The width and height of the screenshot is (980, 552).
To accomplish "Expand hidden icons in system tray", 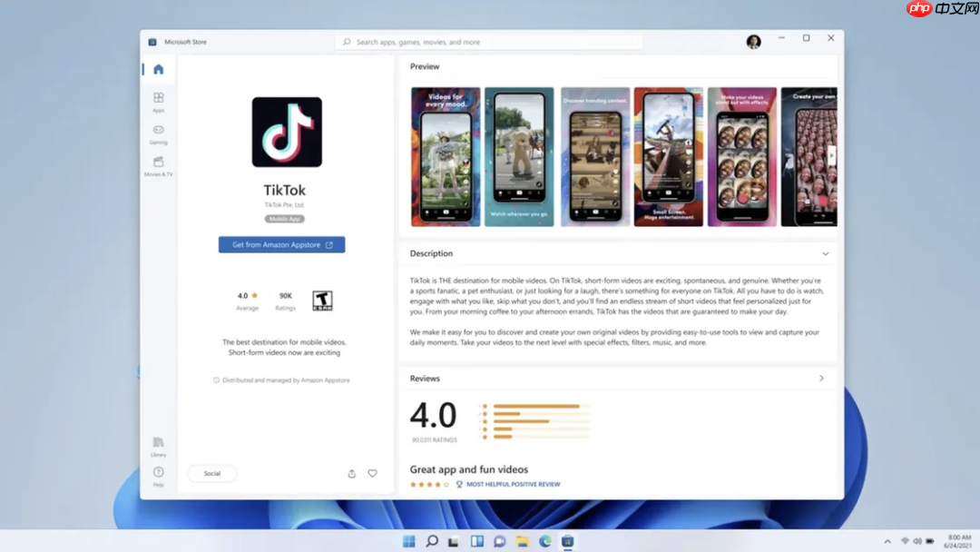I will (x=887, y=540).
